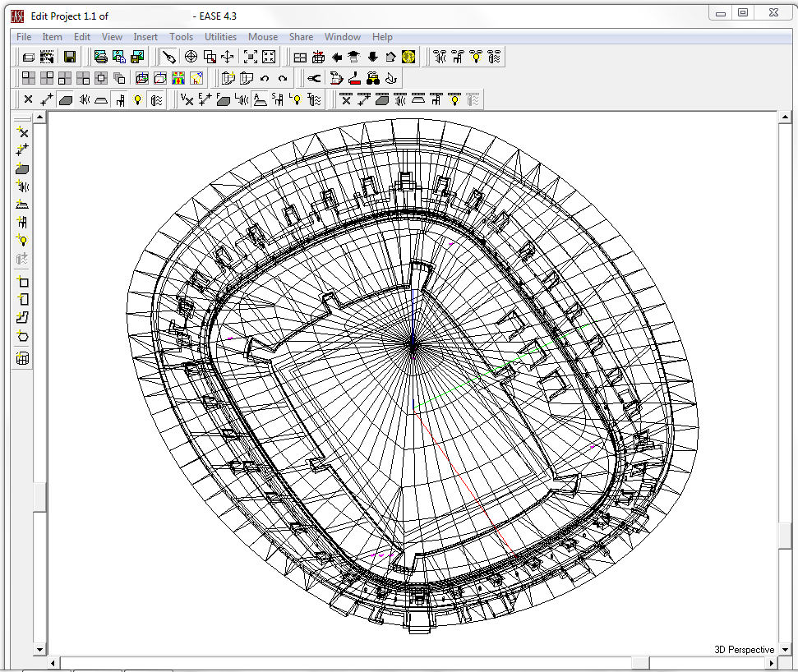Select the four-way pan arrows tool

coord(228,57)
